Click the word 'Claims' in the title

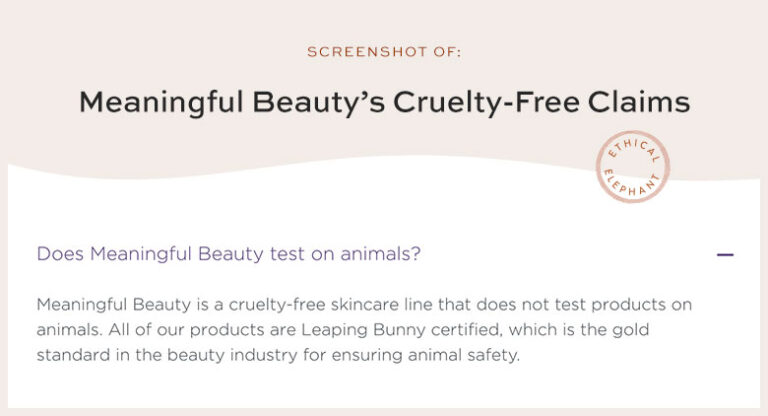pyautogui.click(x=639, y=102)
